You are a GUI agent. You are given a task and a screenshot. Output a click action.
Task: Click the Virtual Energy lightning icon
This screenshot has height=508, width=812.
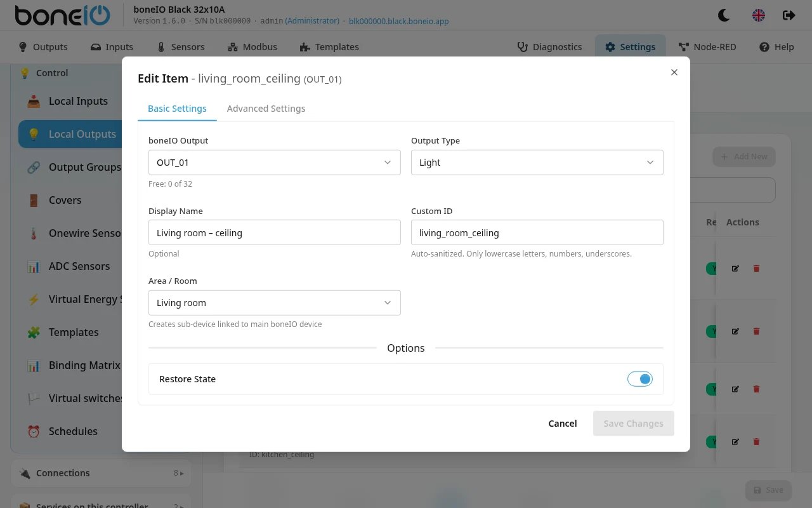point(34,299)
